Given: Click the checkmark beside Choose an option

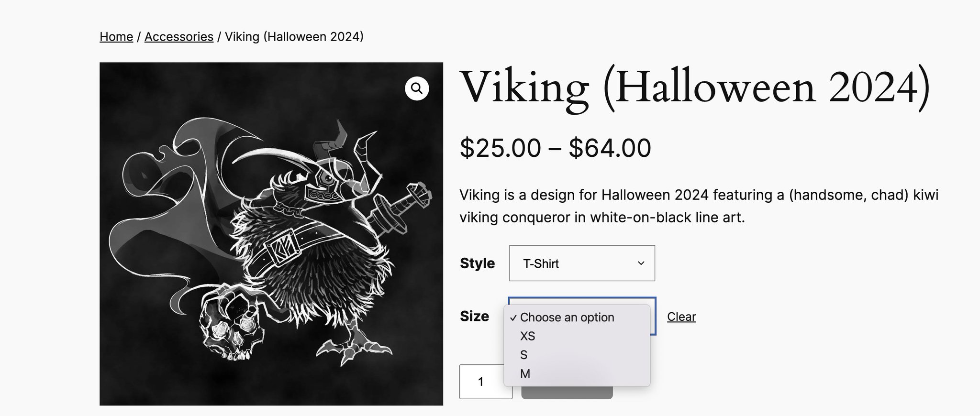Looking at the screenshot, I should [513, 318].
